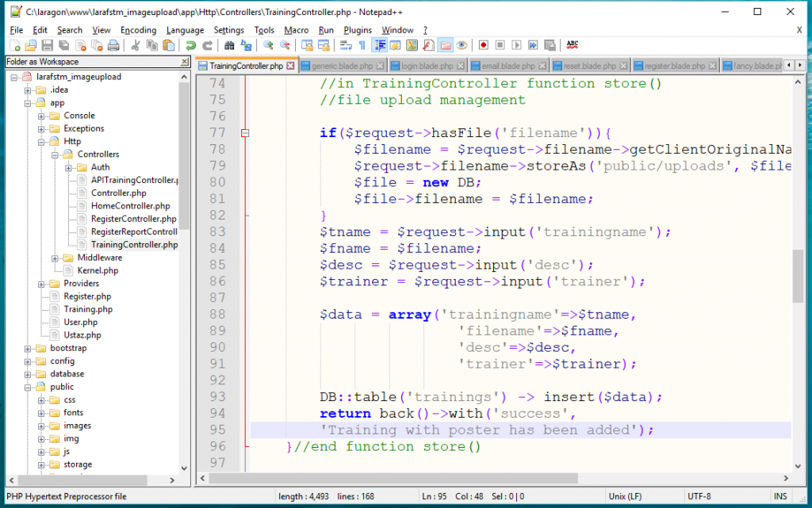812x508 pixels.
Task: Click the ABC spell check icon
Action: 572,45
